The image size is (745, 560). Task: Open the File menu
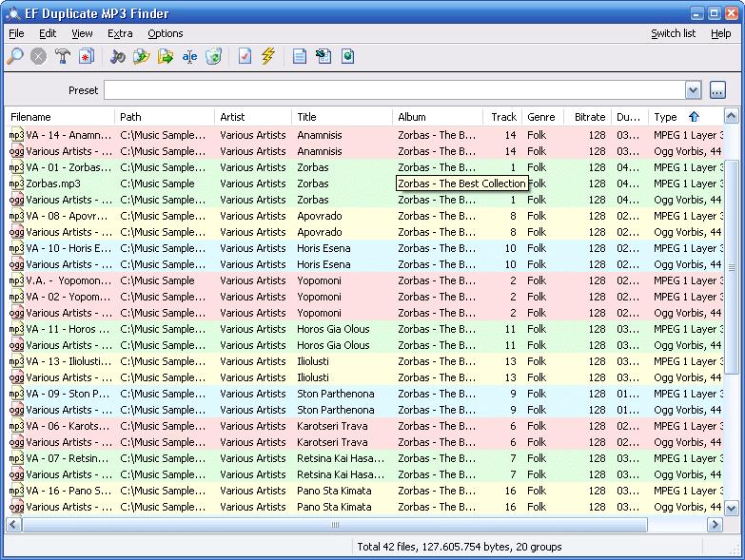point(16,33)
